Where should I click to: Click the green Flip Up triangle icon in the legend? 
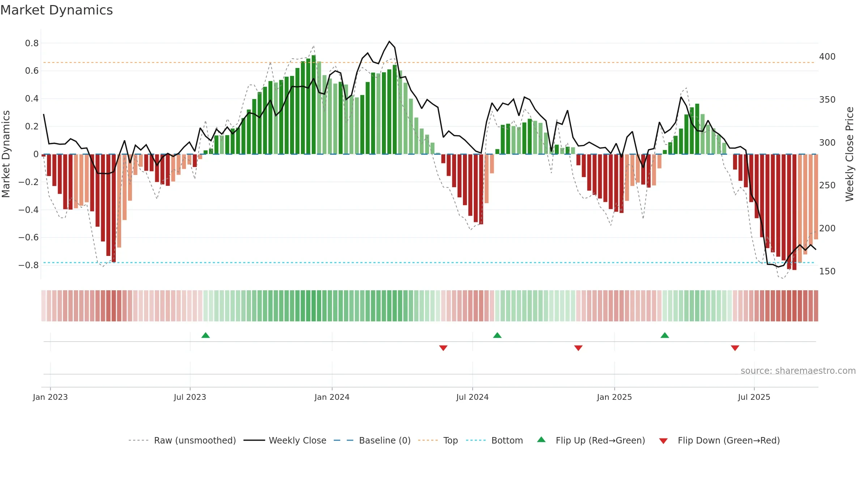(x=541, y=440)
